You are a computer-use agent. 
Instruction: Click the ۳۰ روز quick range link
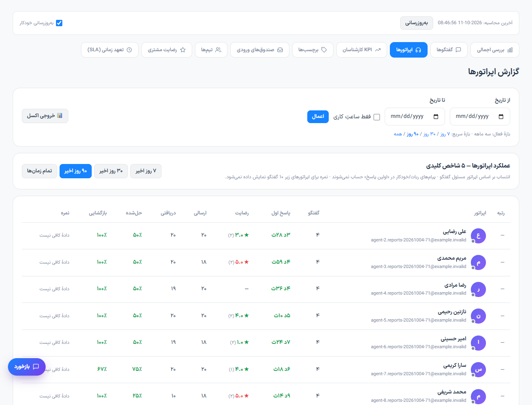(x=429, y=134)
